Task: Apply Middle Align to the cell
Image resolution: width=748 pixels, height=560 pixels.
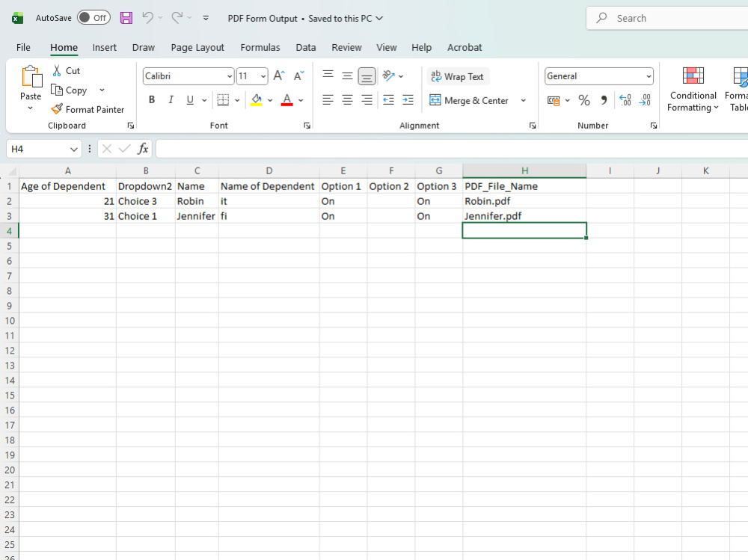Action: pyautogui.click(x=347, y=76)
